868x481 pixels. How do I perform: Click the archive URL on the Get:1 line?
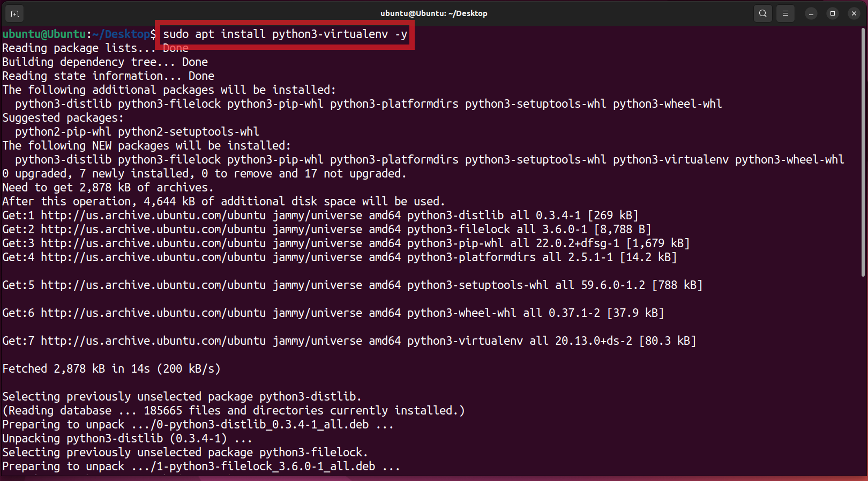pyautogui.click(x=153, y=216)
